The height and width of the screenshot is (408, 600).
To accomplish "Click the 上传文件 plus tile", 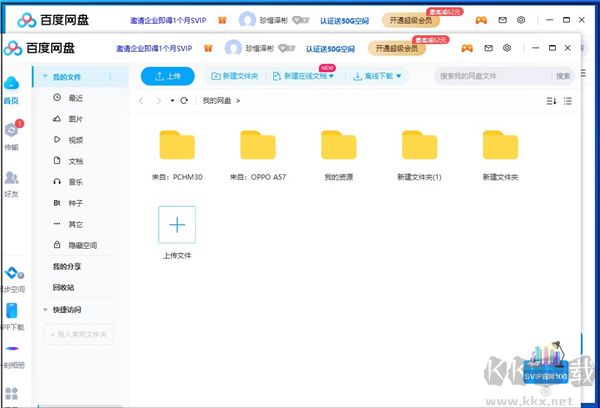I will tap(177, 225).
